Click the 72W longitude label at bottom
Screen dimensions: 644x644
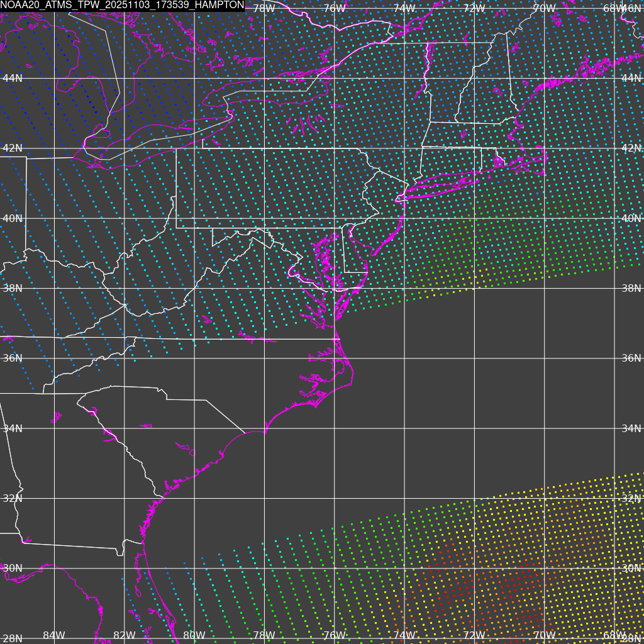(x=474, y=635)
